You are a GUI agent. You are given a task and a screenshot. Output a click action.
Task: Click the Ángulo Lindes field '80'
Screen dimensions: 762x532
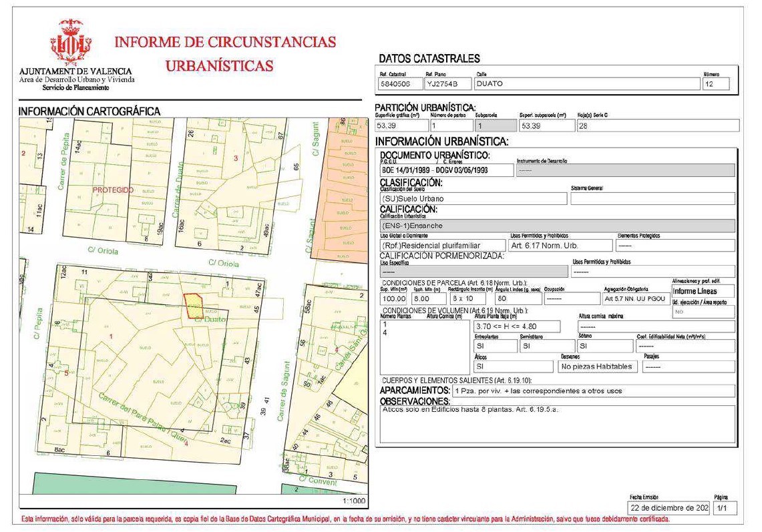tap(518, 298)
